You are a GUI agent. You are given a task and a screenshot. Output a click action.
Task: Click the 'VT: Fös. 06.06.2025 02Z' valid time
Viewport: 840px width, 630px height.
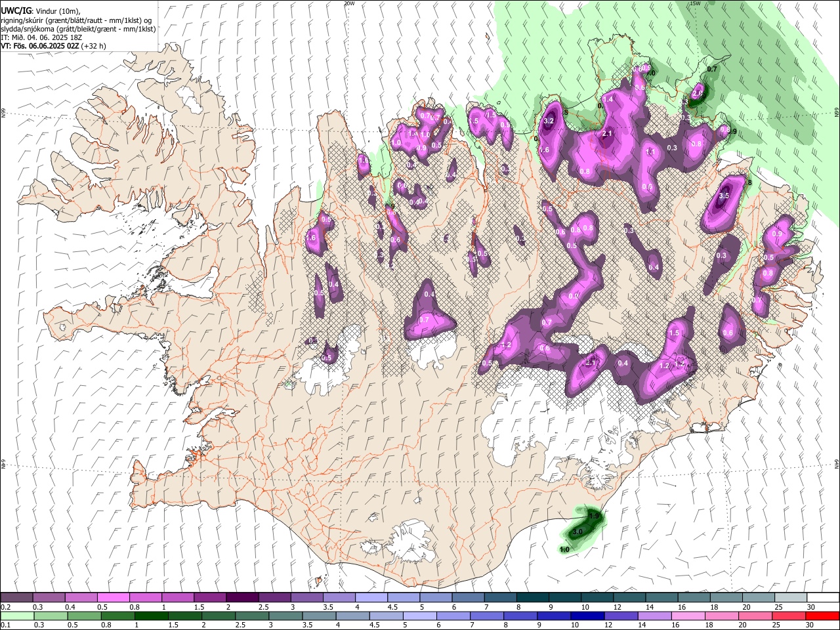coord(40,46)
